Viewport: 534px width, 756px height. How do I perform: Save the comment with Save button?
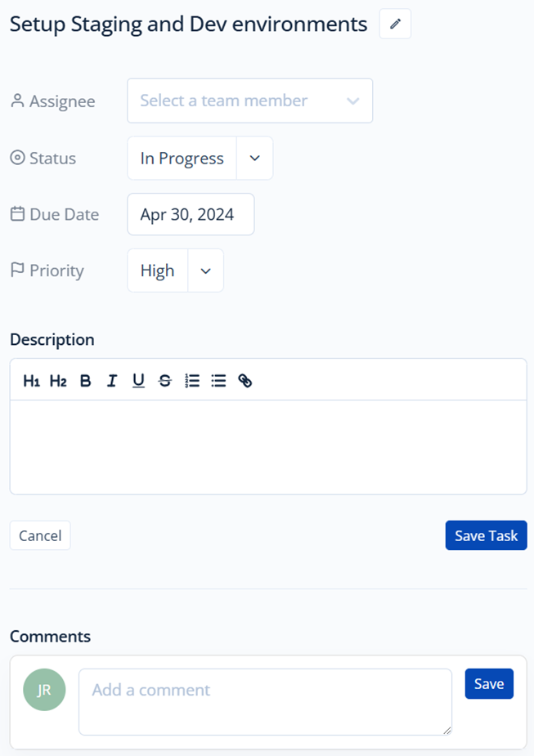pyautogui.click(x=489, y=684)
